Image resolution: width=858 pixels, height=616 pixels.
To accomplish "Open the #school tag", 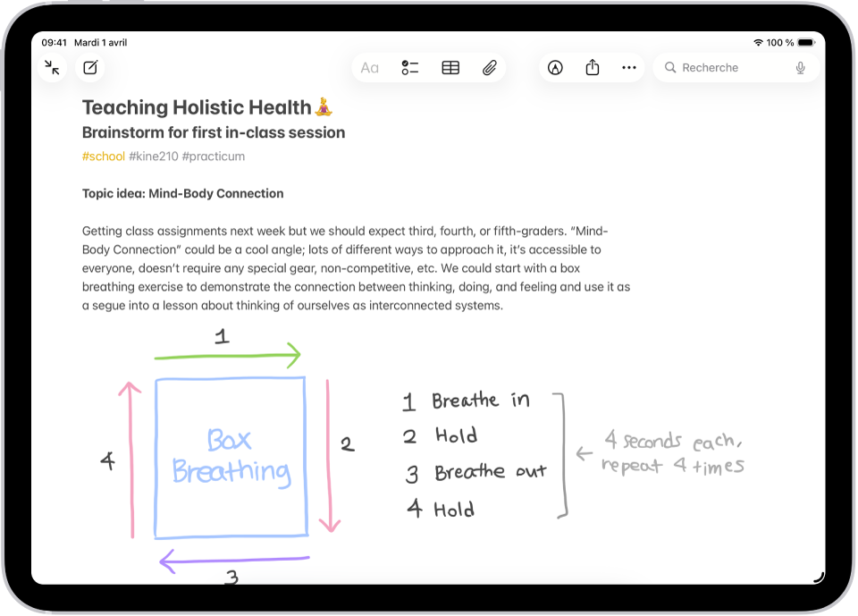I will point(103,156).
